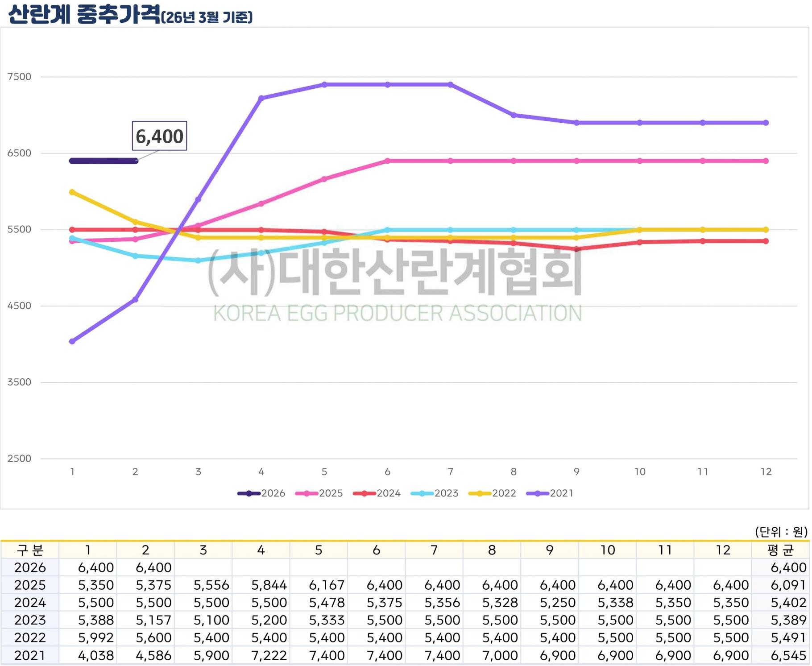Click the 2021 purple legend marker
The height and width of the screenshot is (666, 812).
(x=538, y=493)
